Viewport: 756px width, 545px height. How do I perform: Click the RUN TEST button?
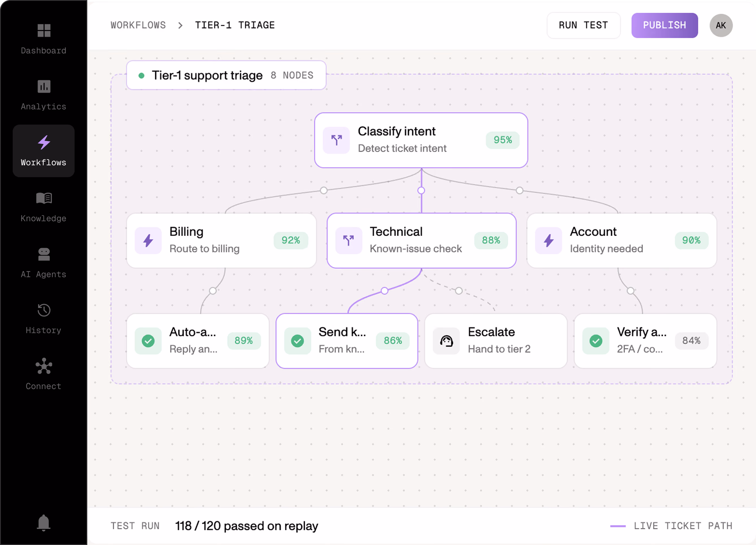pyautogui.click(x=583, y=25)
